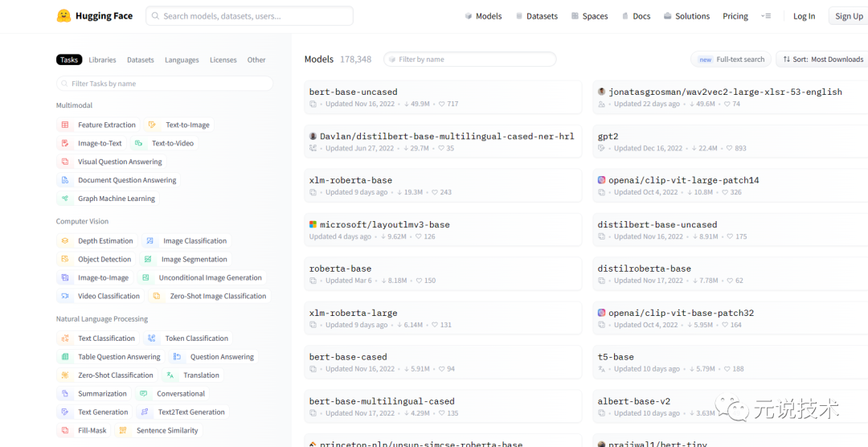Open Spaces in the top navigation
This screenshot has width=868, height=447.
point(590,16)
